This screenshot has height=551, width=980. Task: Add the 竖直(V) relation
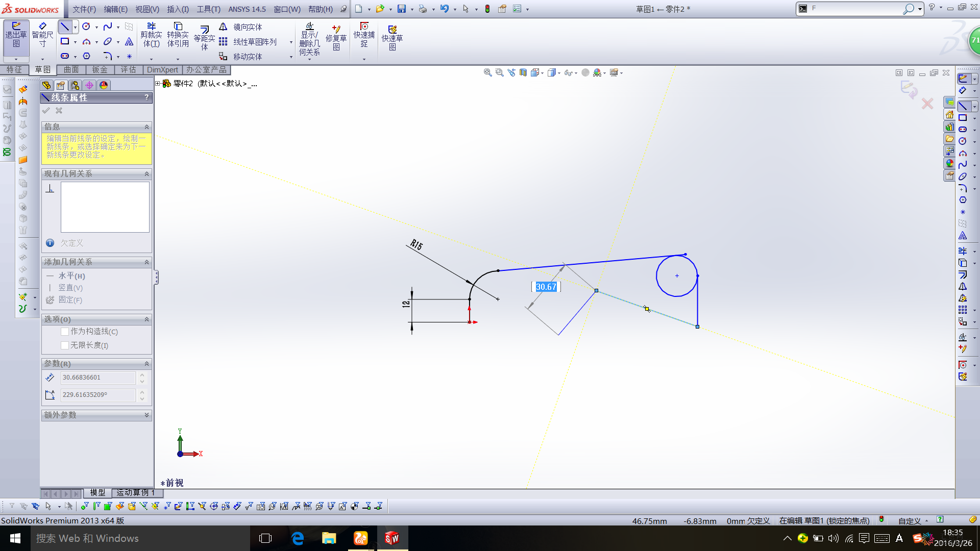pyautogui.click(x=65, y=288)
